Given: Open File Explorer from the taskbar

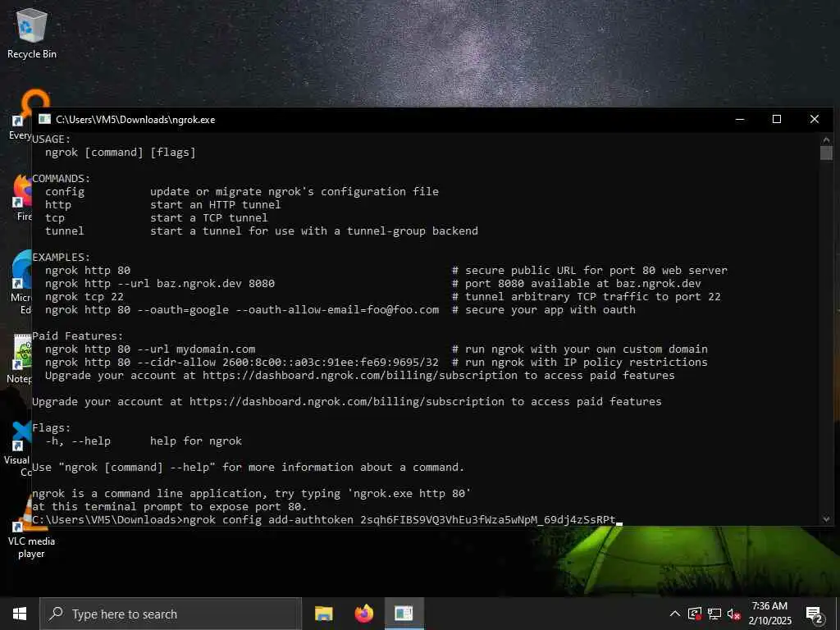Looking at the screenshot, I should [x=323, y=614].
